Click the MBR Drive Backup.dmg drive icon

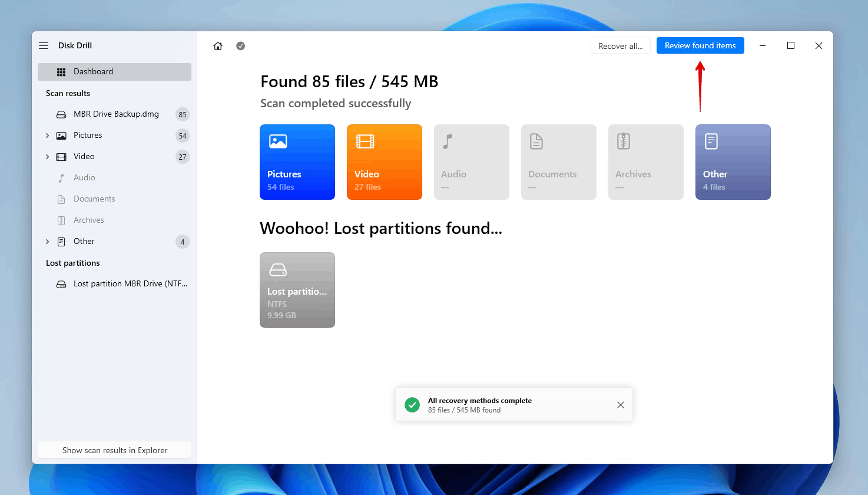click(x=61, y=114)
